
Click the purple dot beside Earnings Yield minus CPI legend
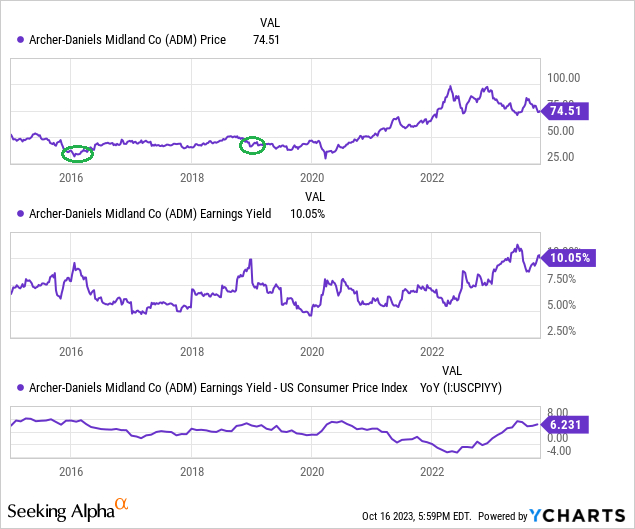(20, 388)
